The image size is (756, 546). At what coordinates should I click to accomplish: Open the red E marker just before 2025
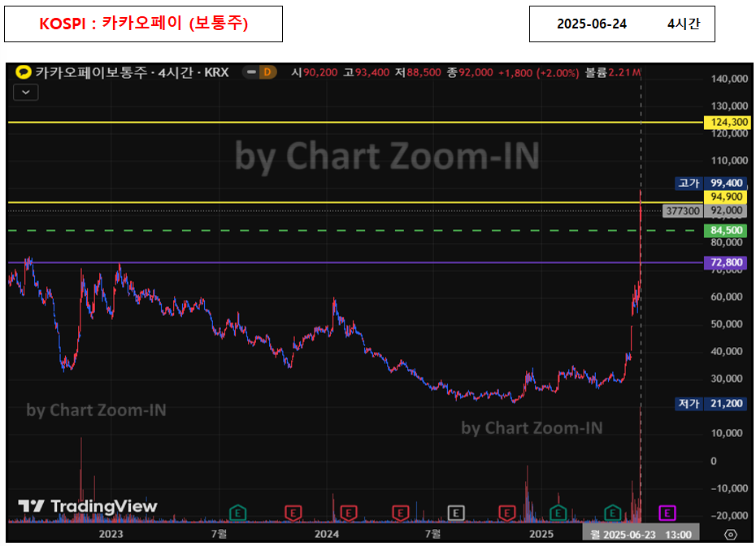(506, 513)
